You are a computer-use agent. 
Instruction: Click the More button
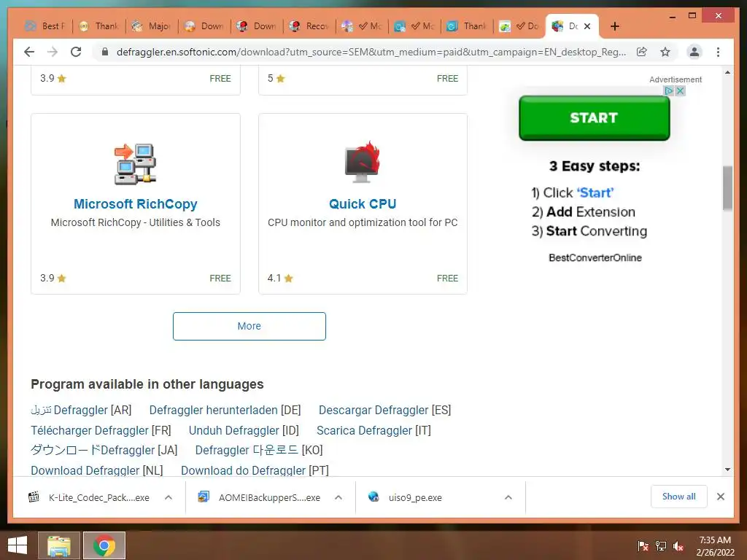pyautogui.click(x=249, y=326)
